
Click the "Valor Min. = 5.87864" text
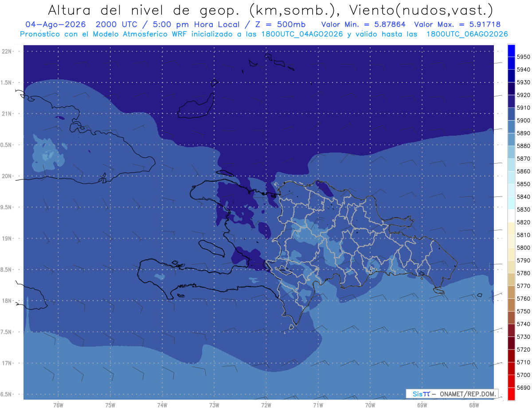pos(363,24)
